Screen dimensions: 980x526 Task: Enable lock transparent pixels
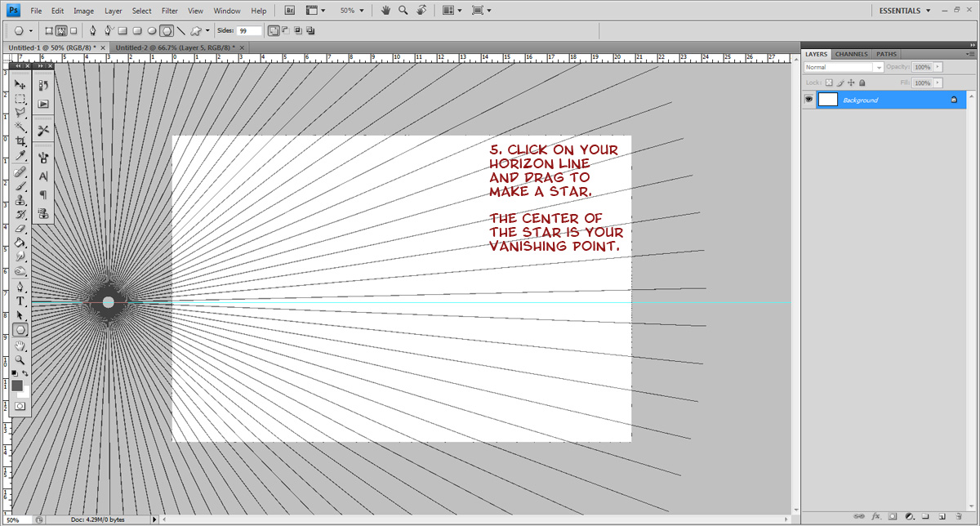pyautogui.click(x=829, y=82)
